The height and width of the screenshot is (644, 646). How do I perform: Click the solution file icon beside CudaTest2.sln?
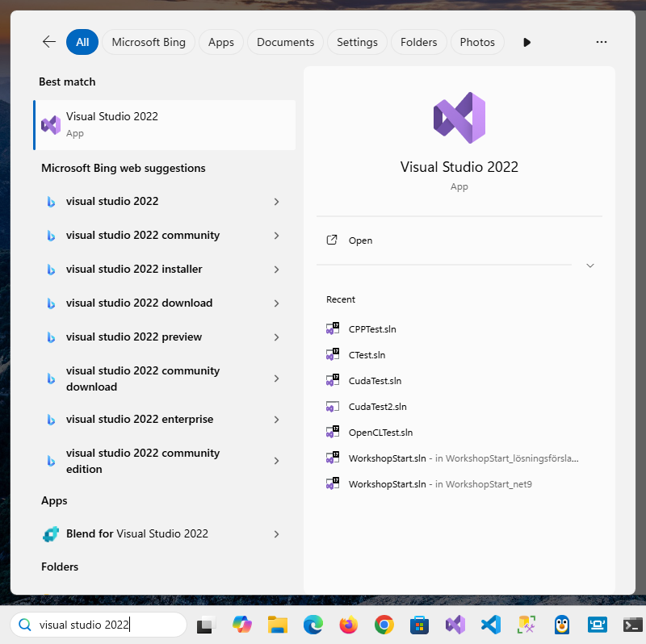tap(333, 407)
